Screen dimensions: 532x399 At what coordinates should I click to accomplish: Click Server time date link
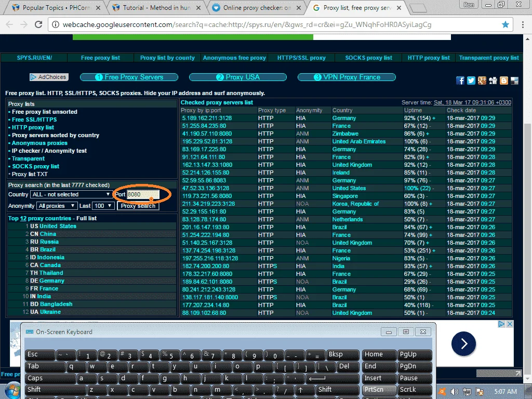pyautogui.click(x=472, y=102)
